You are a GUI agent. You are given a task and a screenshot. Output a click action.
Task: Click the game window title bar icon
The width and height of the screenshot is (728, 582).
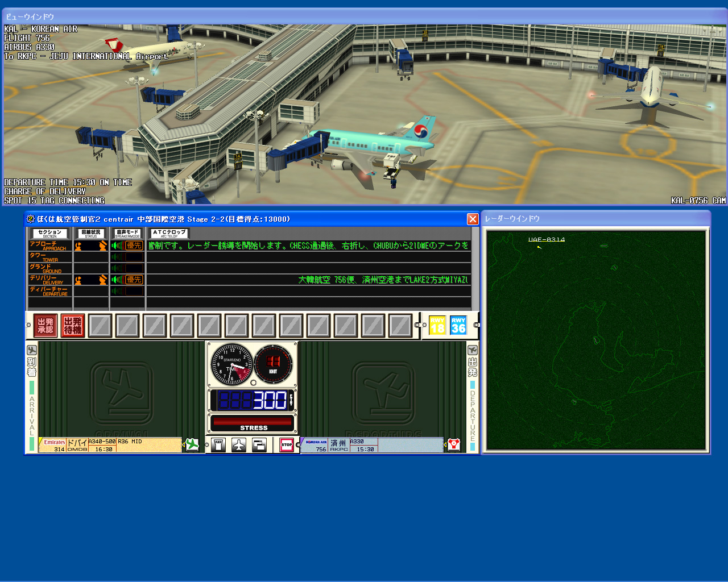tap(31, 219)
